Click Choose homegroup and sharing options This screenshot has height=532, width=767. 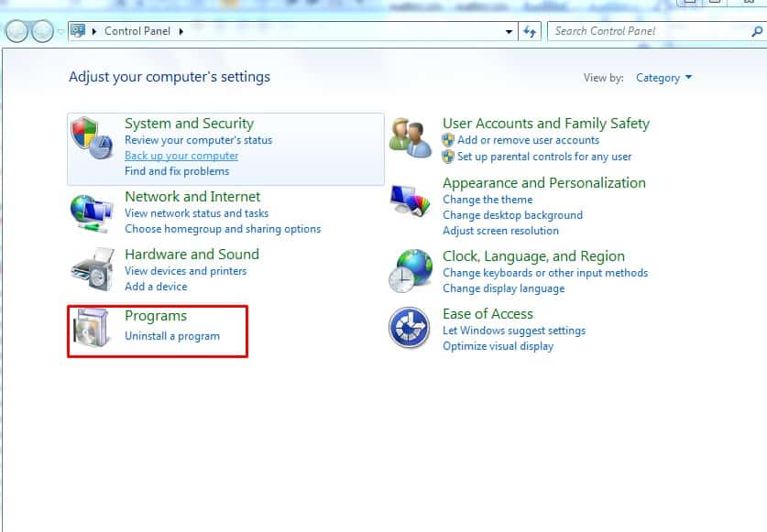(x=223, y=229)
